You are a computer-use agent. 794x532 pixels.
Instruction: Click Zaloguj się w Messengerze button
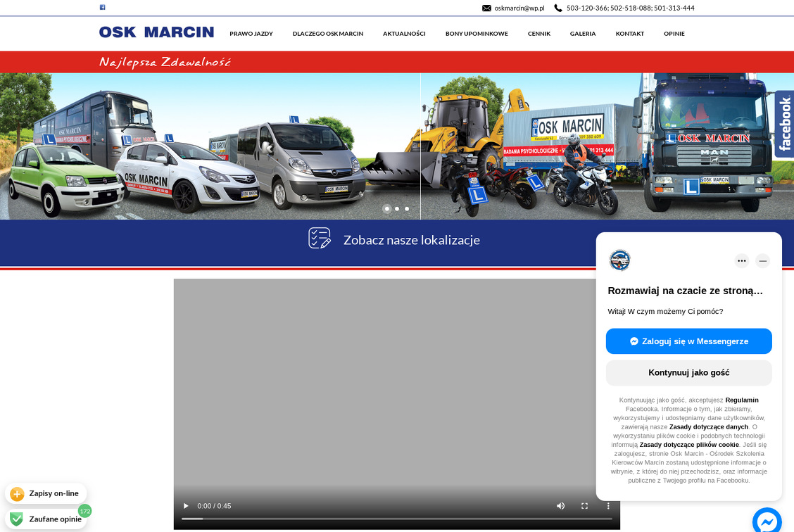click(688, 341)
